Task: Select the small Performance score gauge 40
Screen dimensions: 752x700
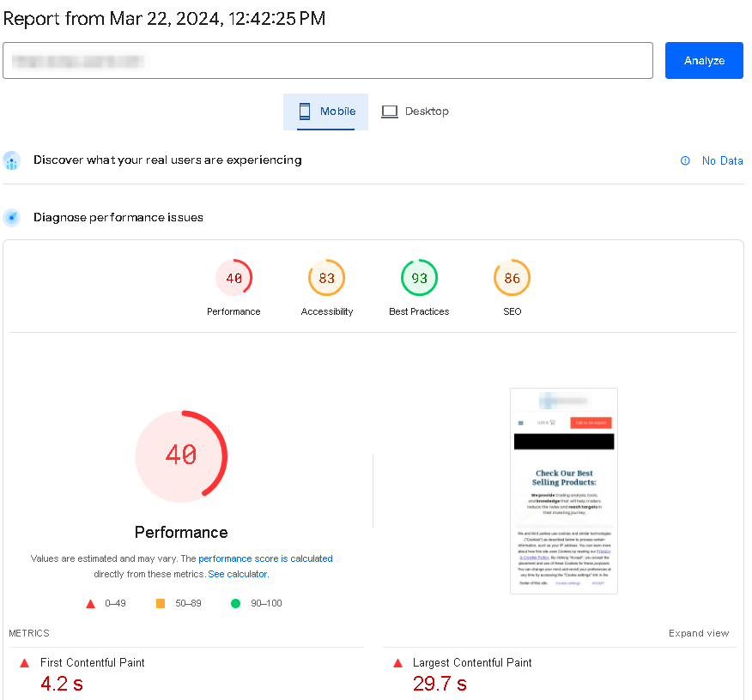Action: click(x=233, y=278)
